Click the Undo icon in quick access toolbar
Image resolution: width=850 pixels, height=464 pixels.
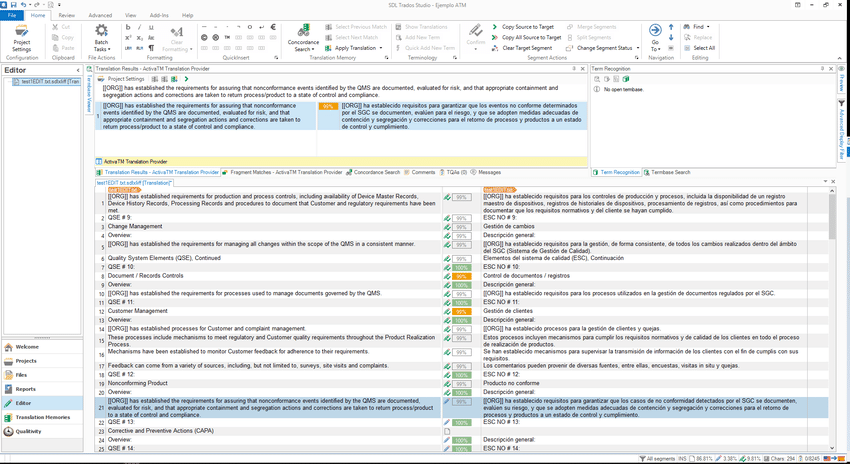tap(23, 4)
